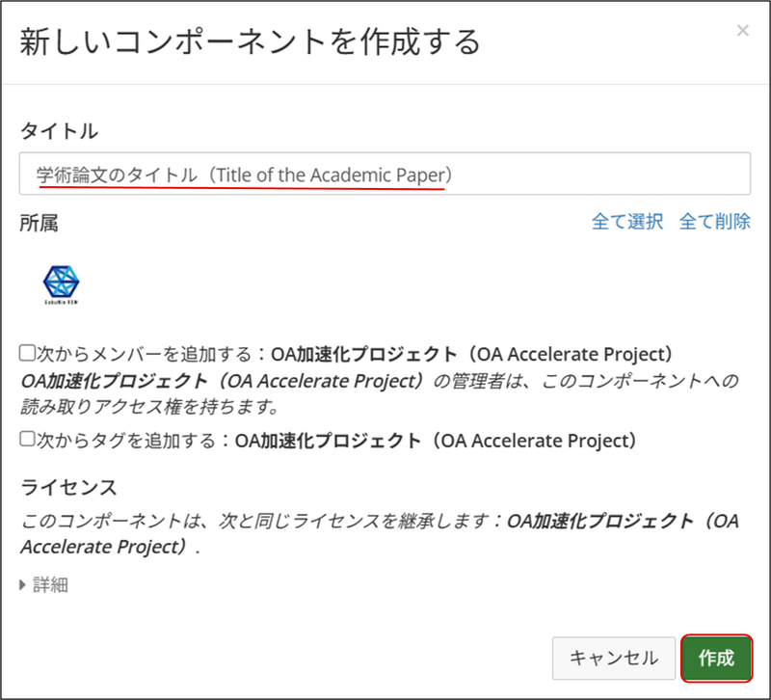The height and width of the screenshot is (700, 771).
Task: Click the ライセンス section heading
Action: pos(68,486)
